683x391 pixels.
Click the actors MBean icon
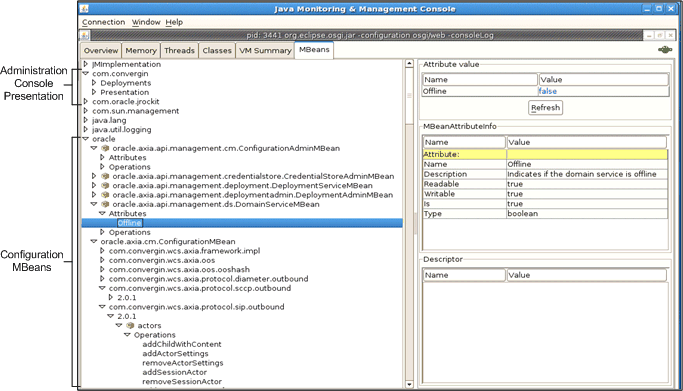(130, 325)
